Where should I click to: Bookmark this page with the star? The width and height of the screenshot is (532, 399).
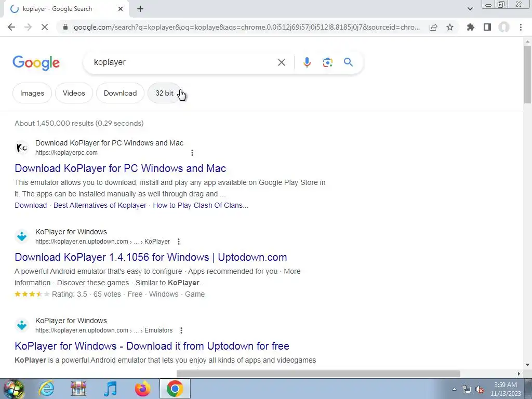(450, 27)
